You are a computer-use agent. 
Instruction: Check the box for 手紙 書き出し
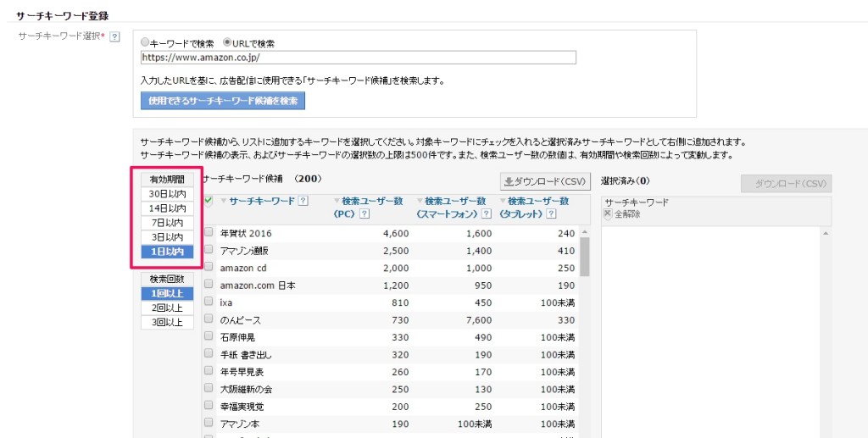(x=209, y=354)
